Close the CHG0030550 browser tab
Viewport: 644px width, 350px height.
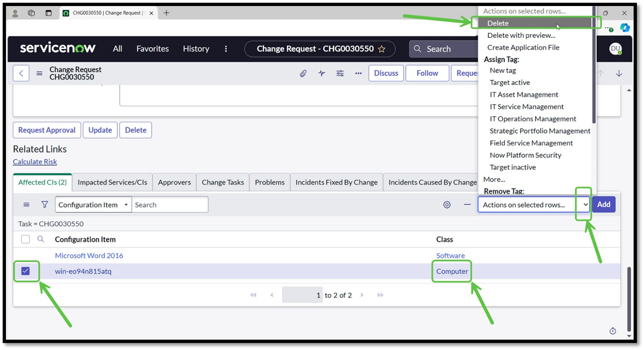click(x=151, y=13)
